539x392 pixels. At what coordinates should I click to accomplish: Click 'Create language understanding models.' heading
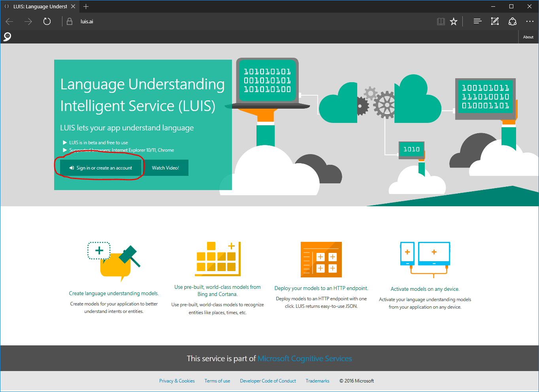click(x=114, y=293)
